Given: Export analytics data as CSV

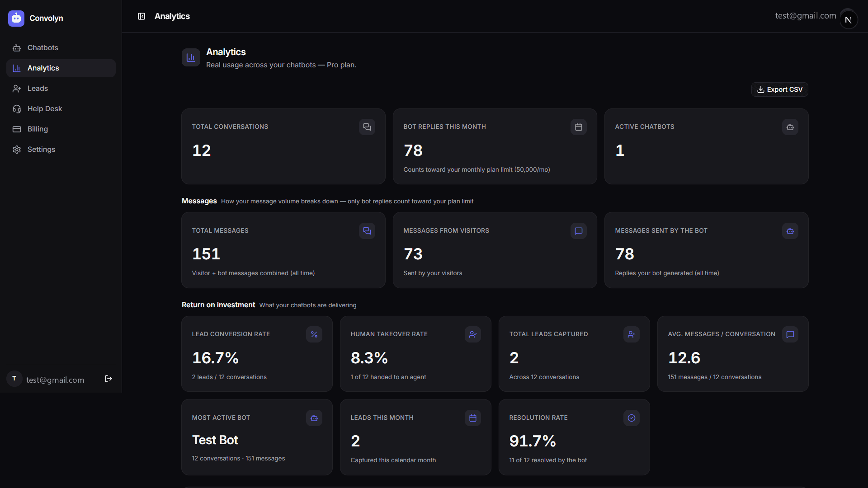Looking at the screenshot, I should pos(780,89).
